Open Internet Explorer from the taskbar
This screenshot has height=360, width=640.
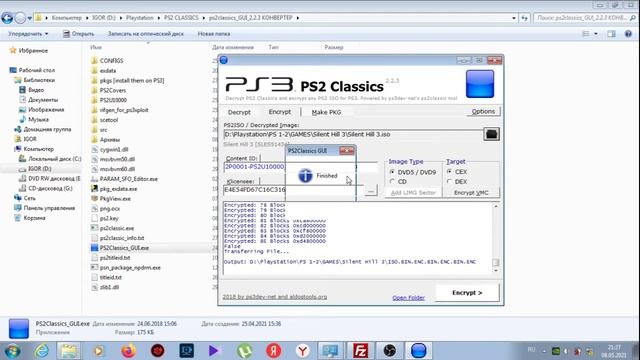pyautogui.click(x=41, y=351)
